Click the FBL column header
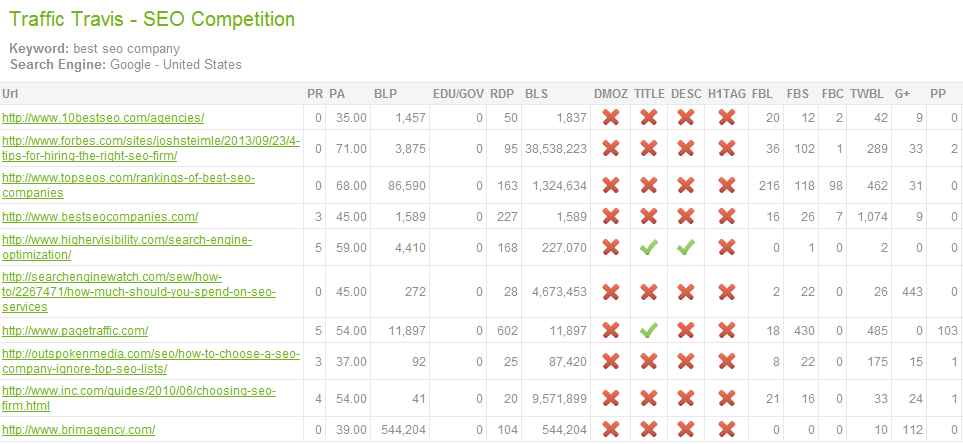 (762, 94)
